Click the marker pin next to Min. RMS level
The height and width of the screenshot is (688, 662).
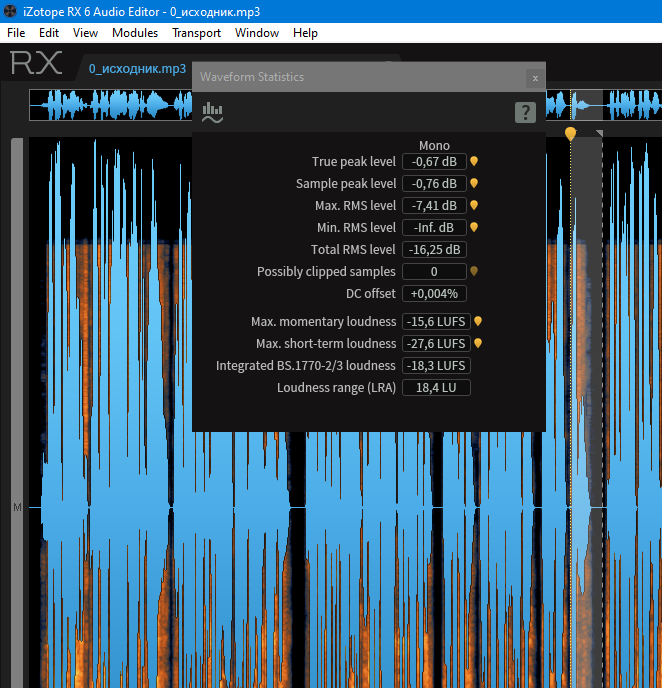[474, 227]
